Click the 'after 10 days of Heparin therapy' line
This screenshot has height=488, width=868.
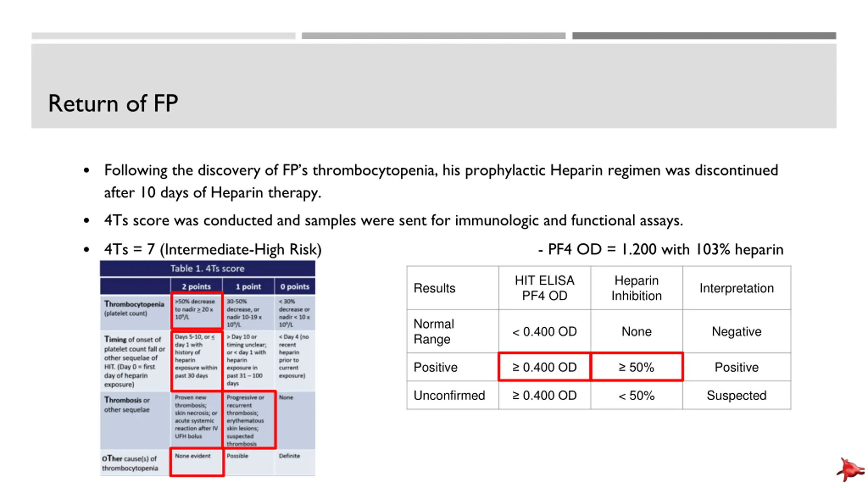click(213, 192)
